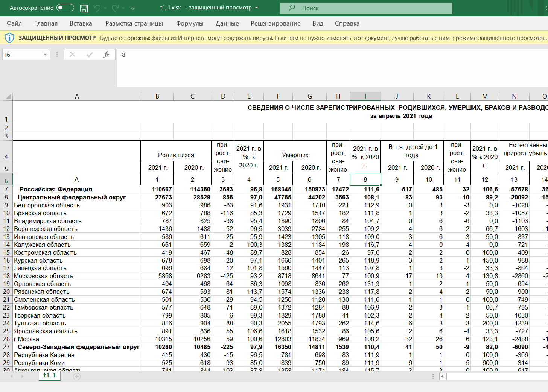
Task: Open the Рецензирование tab
Action: point(276,23)
